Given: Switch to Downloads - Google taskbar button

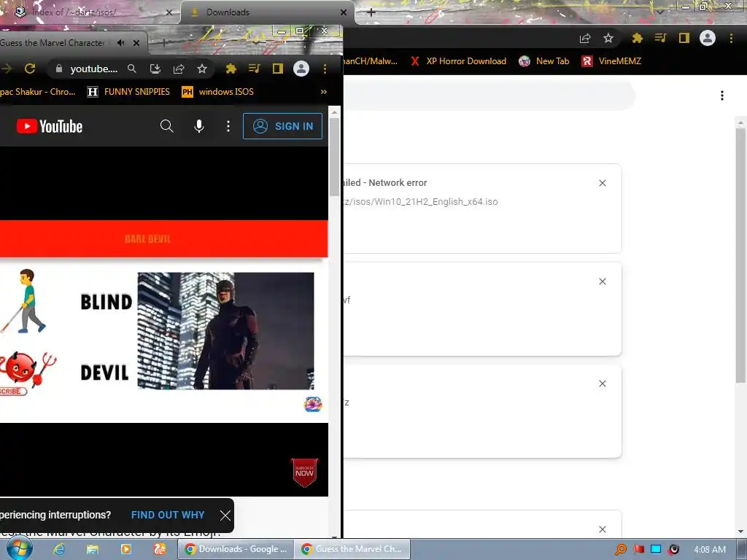Looking at the screenshot, I should point(236,550).
